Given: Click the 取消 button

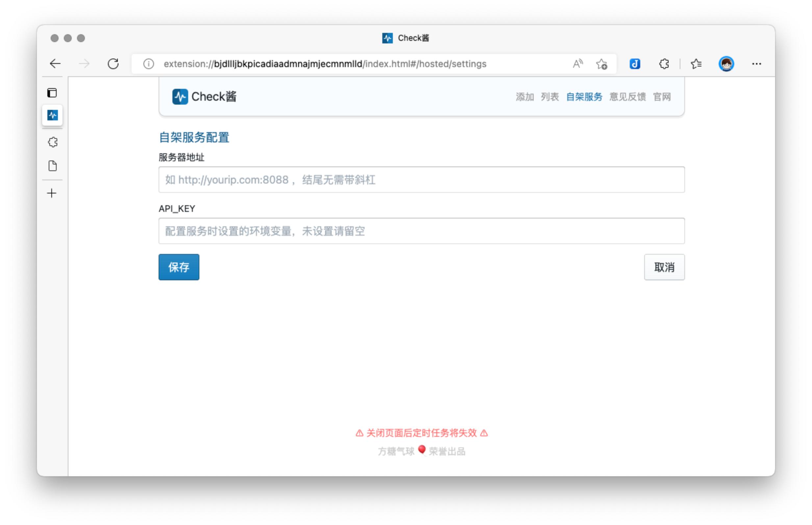Looking at the screenshot, I should (x=664, y=267).
